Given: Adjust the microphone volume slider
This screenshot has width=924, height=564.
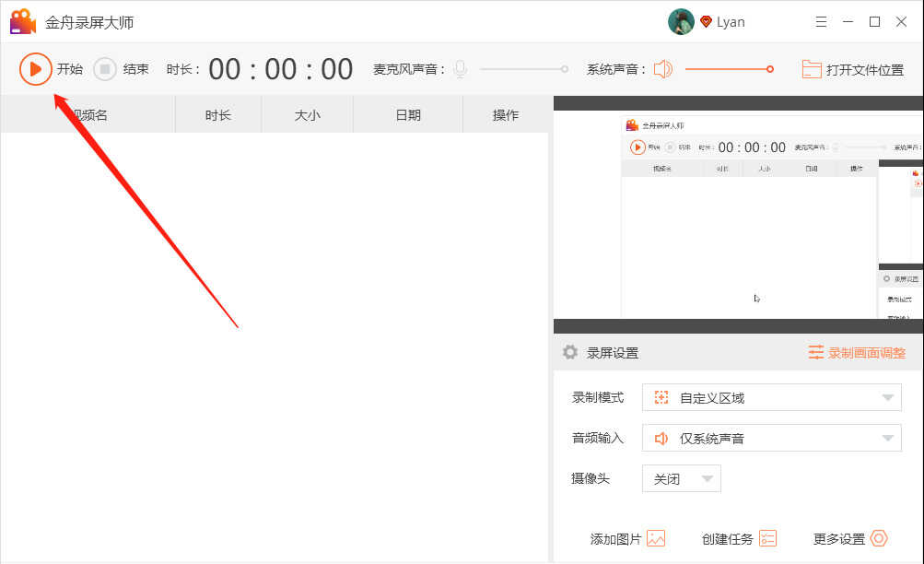Looking at the screenshot, I should coord(524,69).
